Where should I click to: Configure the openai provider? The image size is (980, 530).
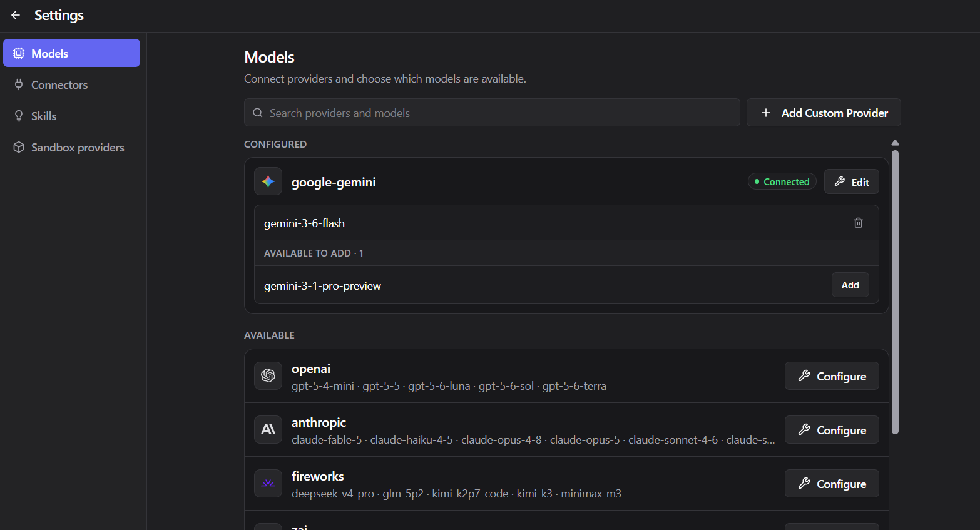pos(832,376)
